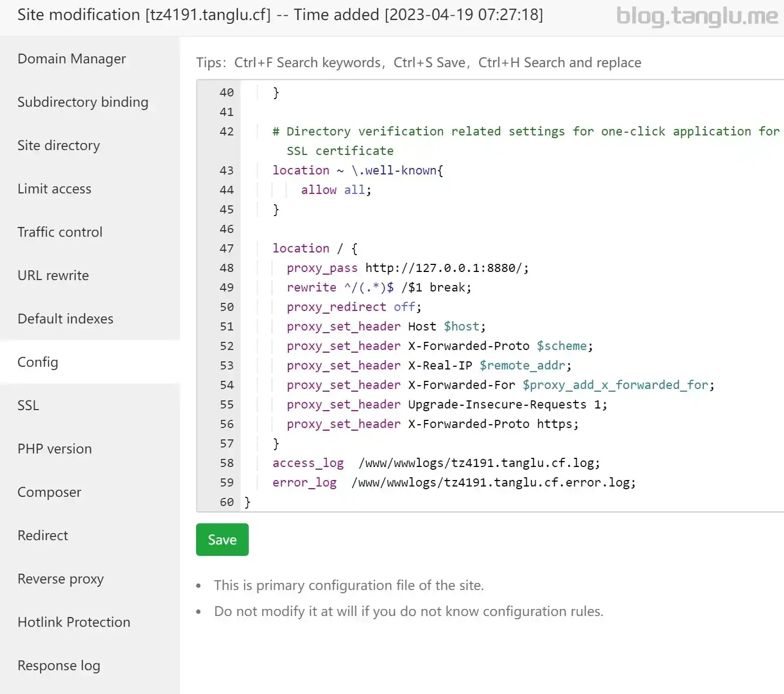This screenshot has height=694, width=784.
Task: Click the proxy_redirect off line
Action: pyautogui.click(x=353, y=307)
